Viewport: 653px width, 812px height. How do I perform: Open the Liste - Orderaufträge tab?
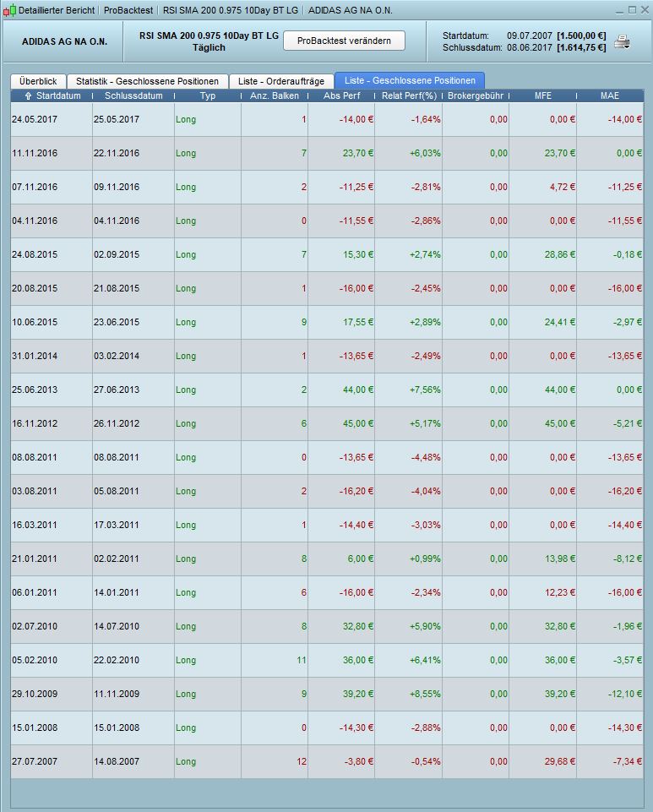281,81
